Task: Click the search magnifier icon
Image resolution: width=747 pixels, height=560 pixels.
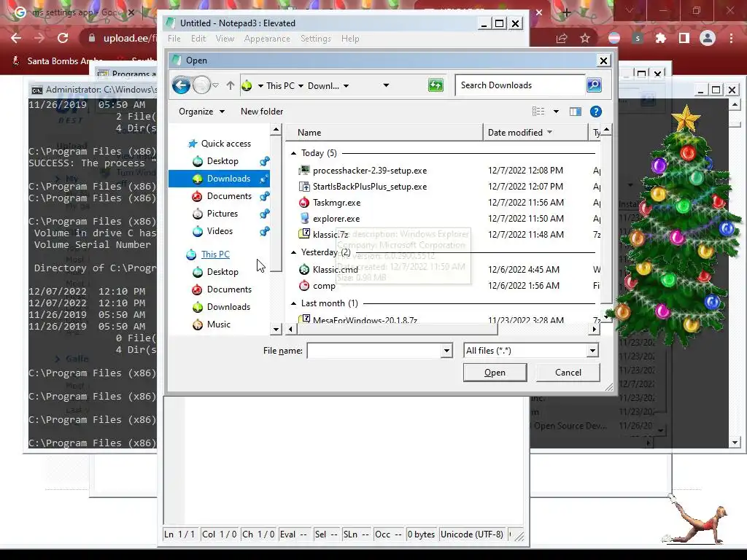Action: point(594,85)
